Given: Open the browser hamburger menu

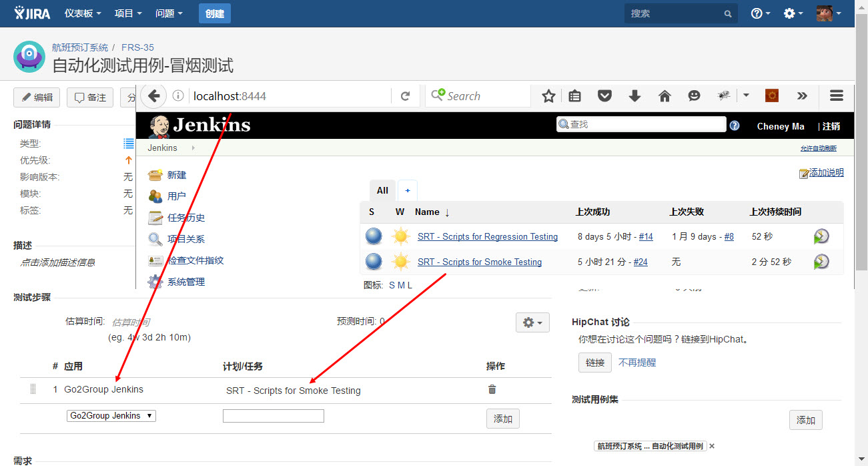Looking at the screenshot, I should [837, 96].
